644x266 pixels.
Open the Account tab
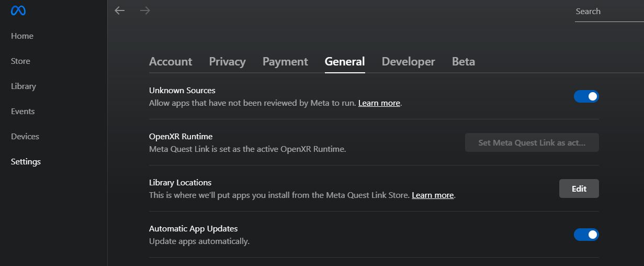pos(171,62)
